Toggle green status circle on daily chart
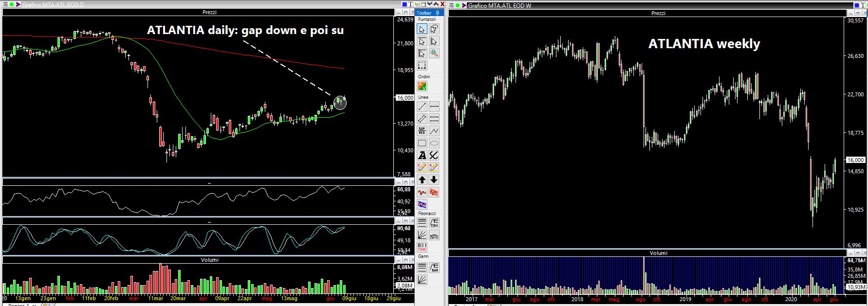The image size is (868, 306). click(12, 4)
